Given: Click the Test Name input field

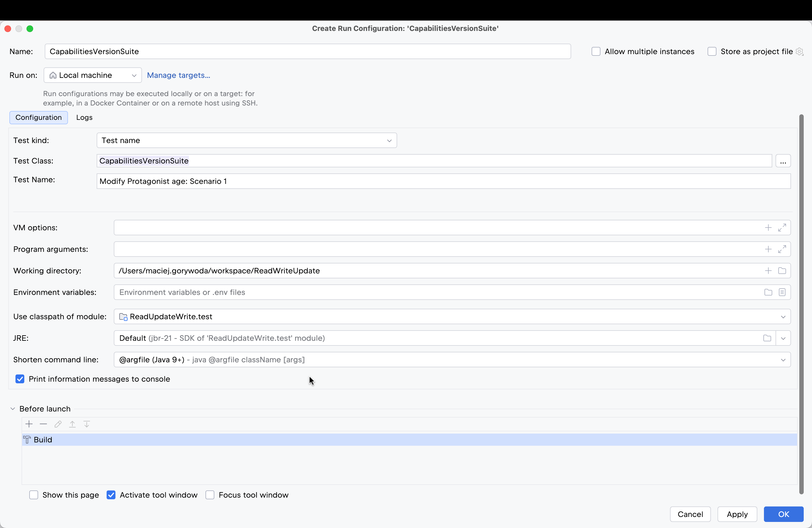Looking at the screenshot, I should click(444, 181).
